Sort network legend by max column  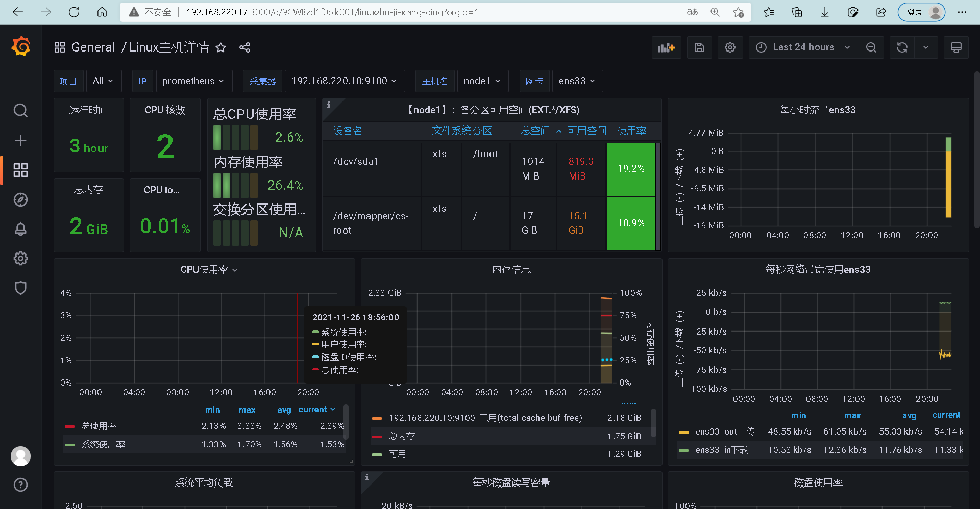point(852,415)
